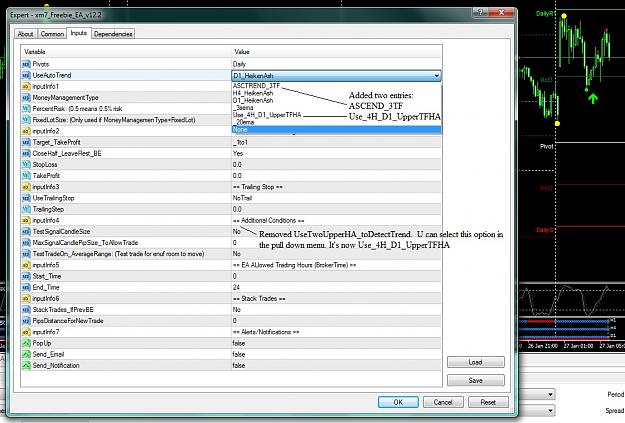
Task: Select H4_HeikenAsh option in list
Action: pos(253,93)
